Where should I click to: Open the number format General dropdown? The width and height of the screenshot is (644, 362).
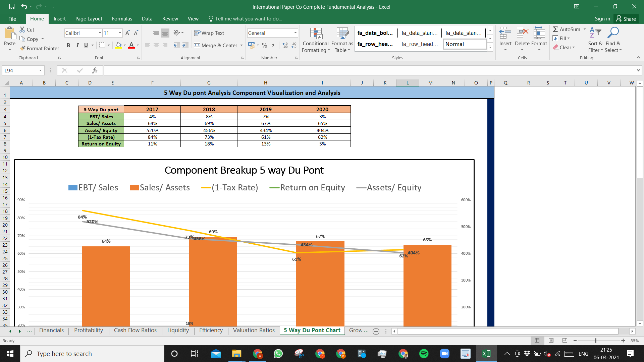pos(296,33)
